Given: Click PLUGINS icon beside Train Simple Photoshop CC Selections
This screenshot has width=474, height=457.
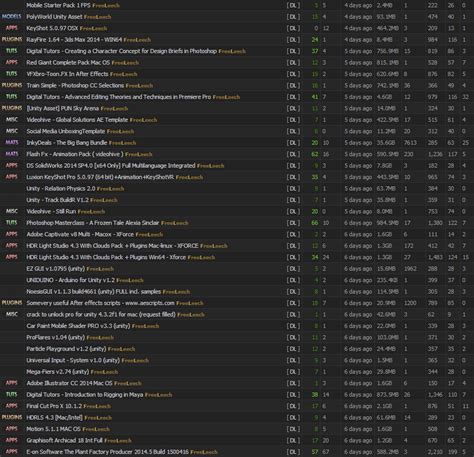Looking at the screenshot, I should pos(12,85).
